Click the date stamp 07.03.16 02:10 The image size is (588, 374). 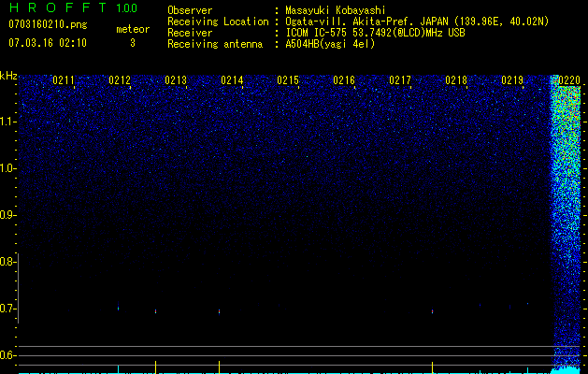[48, 43]
